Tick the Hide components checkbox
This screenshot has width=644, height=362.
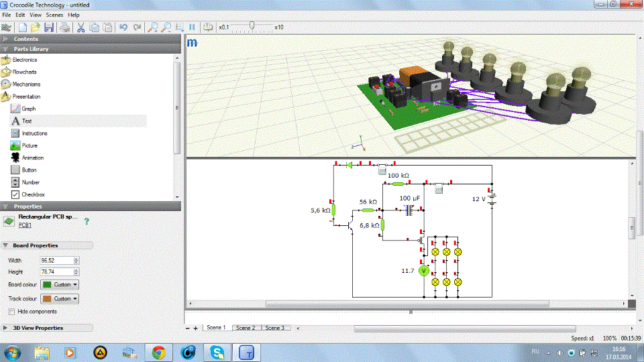click(x=12, y=312)
